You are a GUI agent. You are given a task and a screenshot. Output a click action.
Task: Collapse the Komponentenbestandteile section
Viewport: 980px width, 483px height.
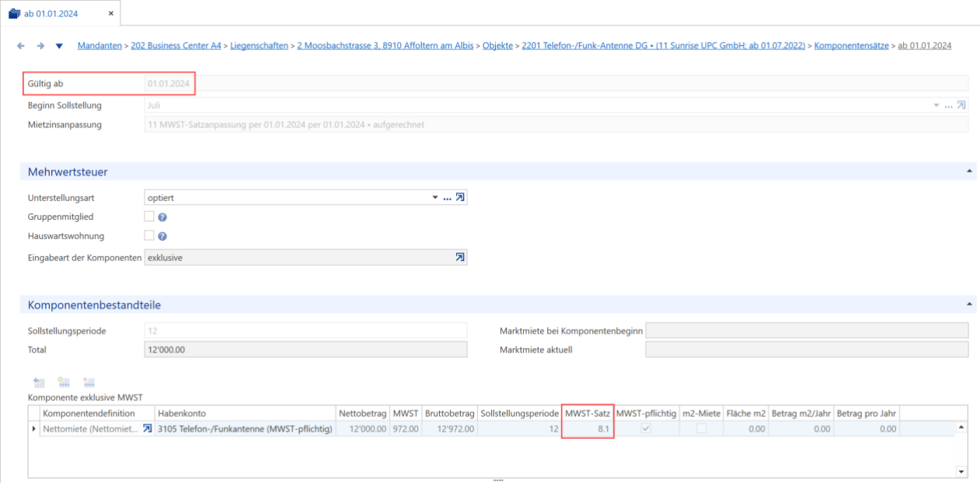coord(969,303)
